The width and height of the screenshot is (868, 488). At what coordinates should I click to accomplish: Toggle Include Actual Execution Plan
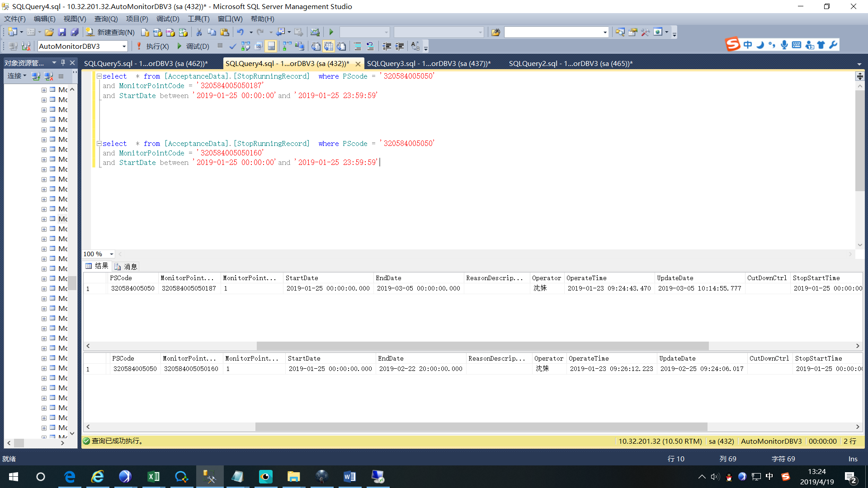[287, 46]
